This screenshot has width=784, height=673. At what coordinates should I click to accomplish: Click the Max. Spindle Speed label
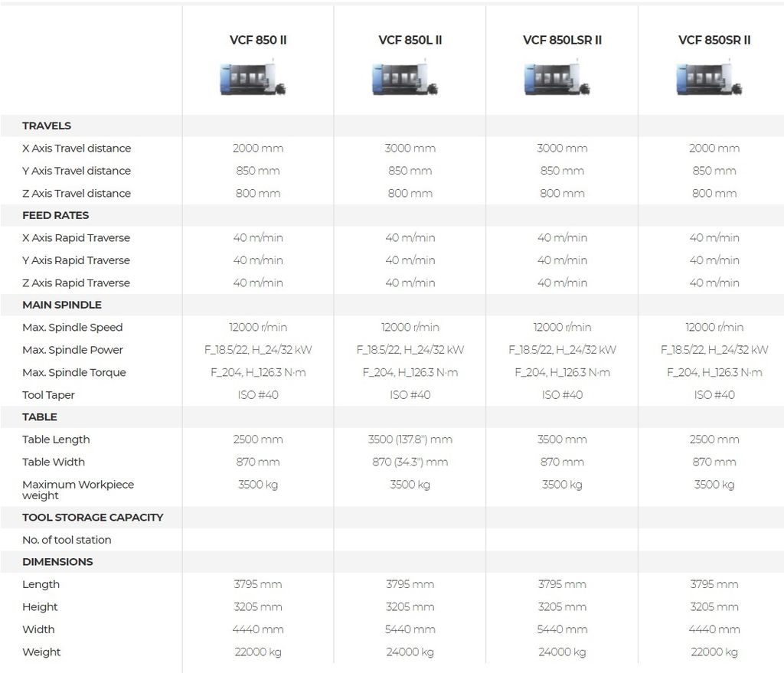[x=73, y=327]
